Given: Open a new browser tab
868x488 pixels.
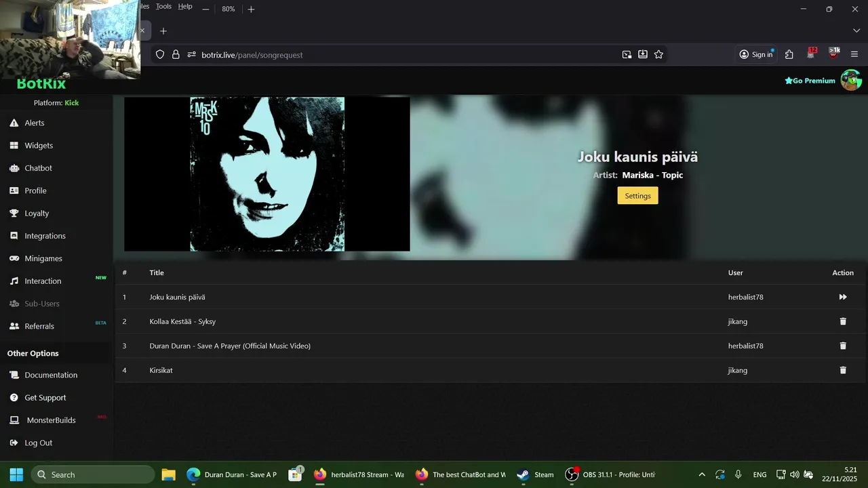Looking at the screenshot, I should pos(163,31).
